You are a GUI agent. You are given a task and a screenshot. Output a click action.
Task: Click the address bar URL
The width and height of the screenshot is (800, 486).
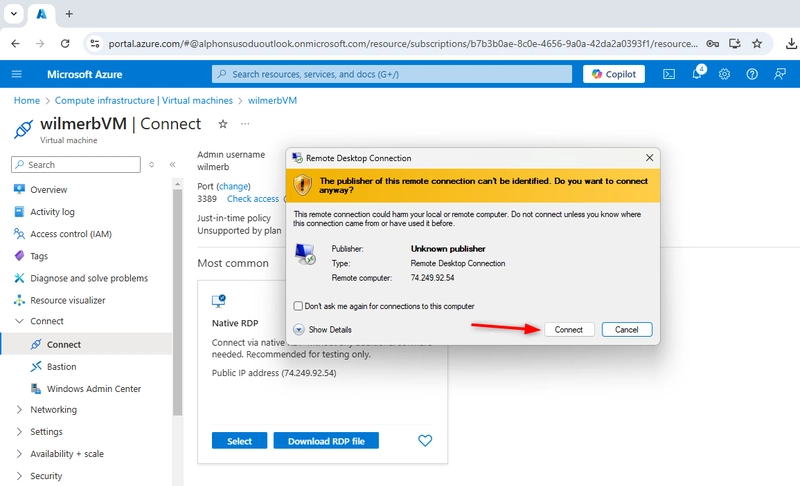pyautogui.click(x=403, y=44)
